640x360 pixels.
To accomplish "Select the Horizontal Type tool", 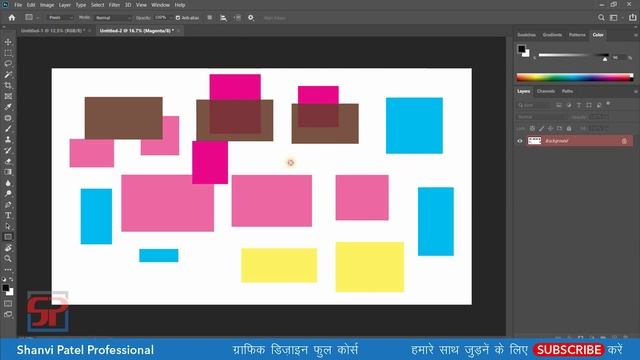I will tap(8, 215).
